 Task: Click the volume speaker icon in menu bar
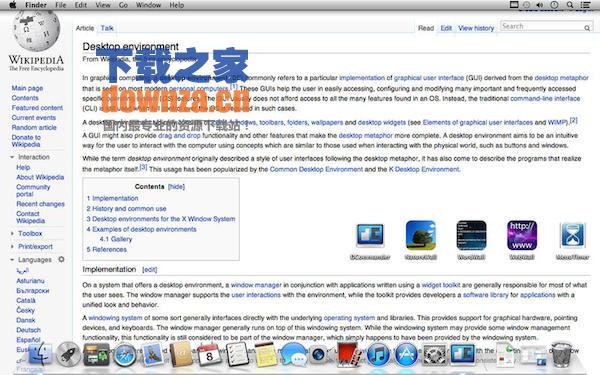click(x=540, y=5)
